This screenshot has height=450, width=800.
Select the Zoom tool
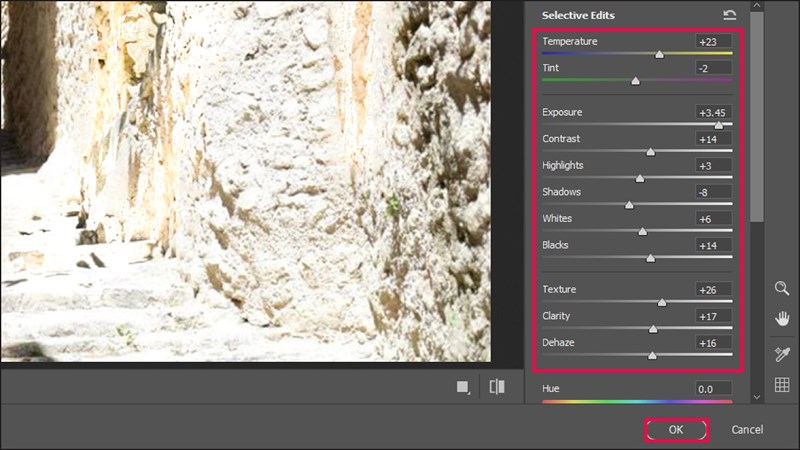(x=782, y=288)
